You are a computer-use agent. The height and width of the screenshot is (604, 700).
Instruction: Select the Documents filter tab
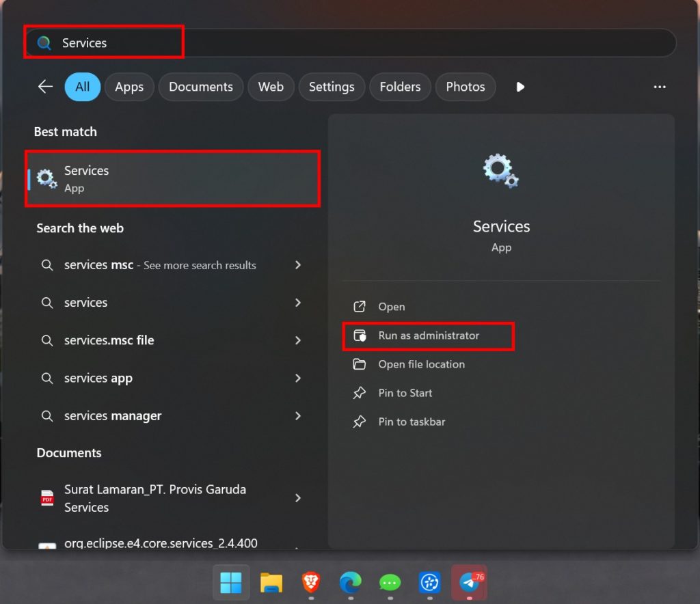201,87
